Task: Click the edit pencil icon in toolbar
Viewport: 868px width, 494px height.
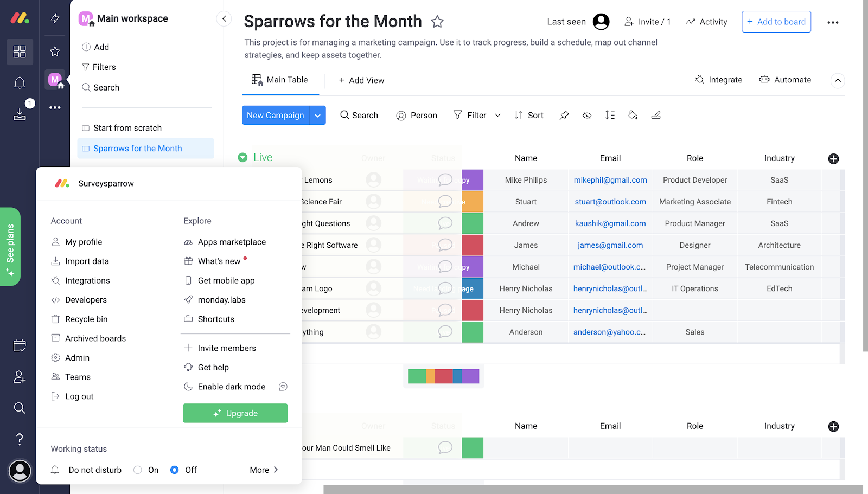Action: [x=656, y=115]
